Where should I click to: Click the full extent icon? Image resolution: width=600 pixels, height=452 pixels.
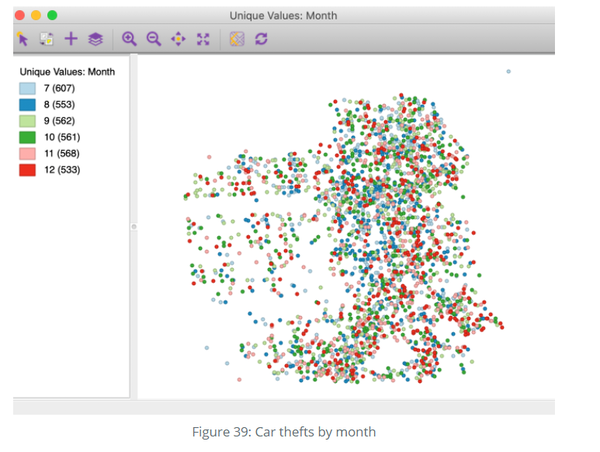203,39
